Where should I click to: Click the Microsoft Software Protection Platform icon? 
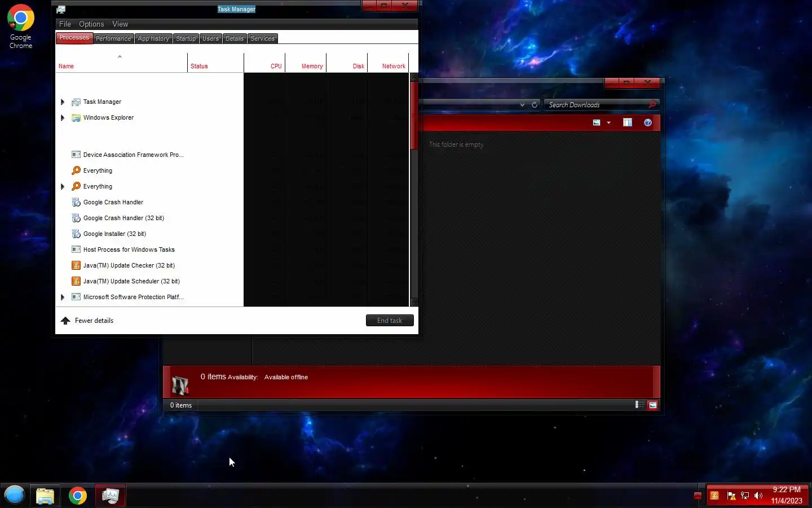tap(76, 297)
